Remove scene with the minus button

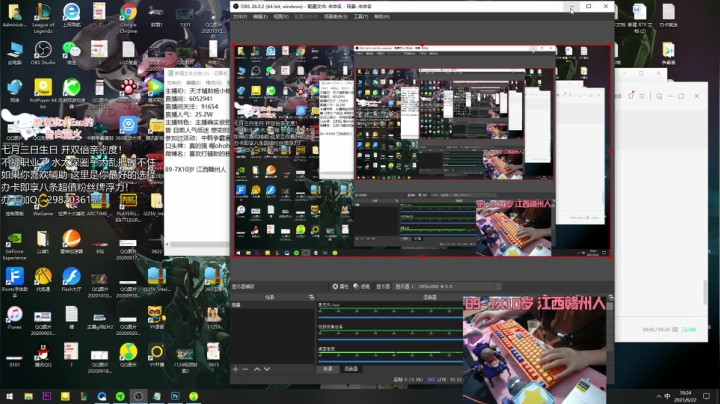click(245, 369)
